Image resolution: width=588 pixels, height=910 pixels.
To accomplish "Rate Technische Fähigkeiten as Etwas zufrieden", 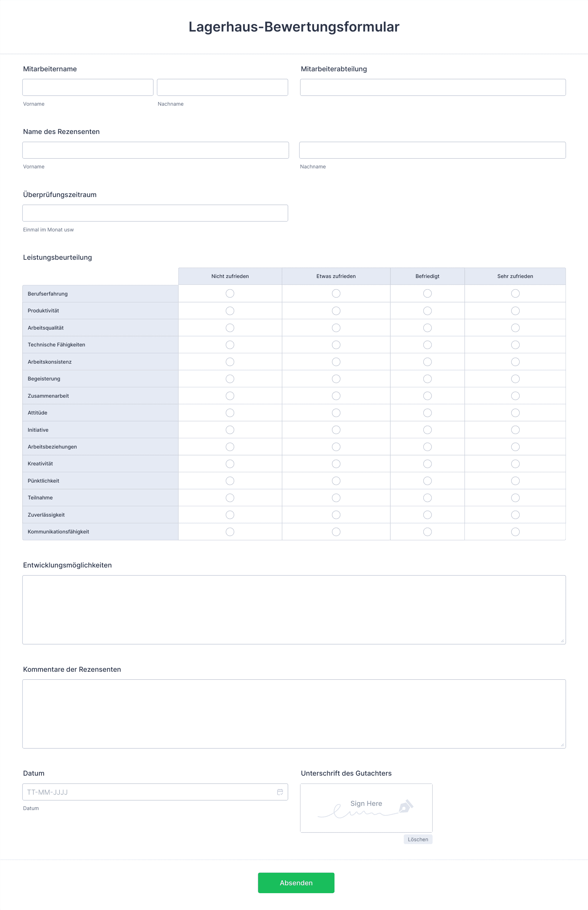I will [x=336, y=345].
